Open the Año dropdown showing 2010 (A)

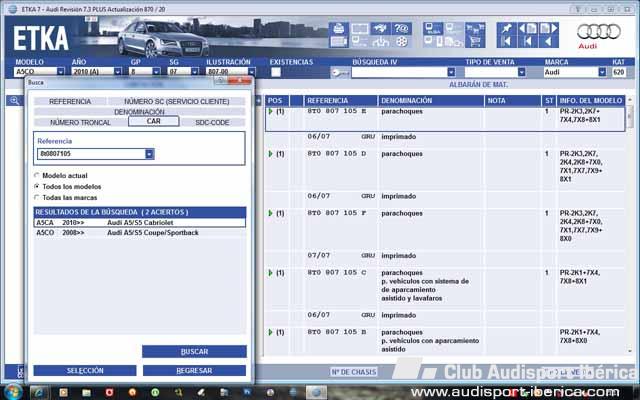pyautogui.click(x=118, y=72)
